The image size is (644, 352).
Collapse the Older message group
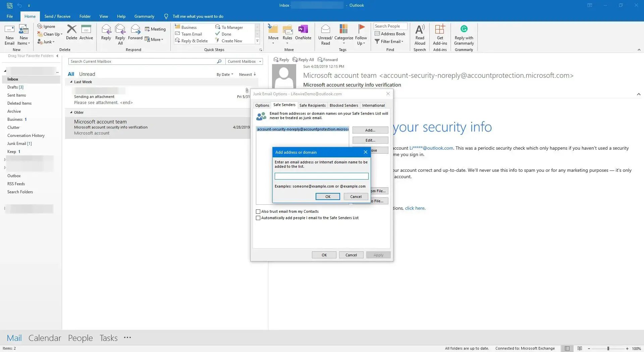tap(71, 112)
